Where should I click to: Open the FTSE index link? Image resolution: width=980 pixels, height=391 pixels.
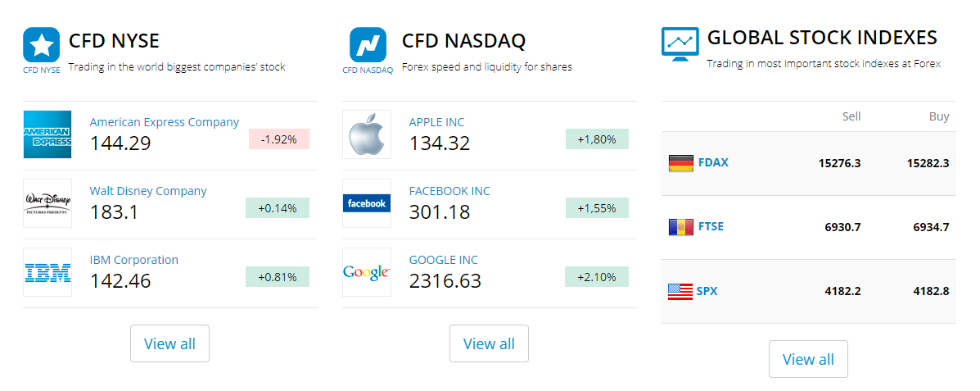point(711,227)
